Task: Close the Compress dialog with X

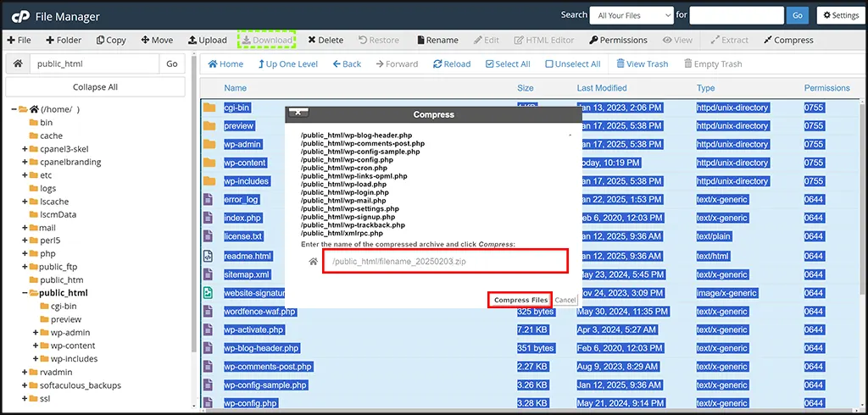Action: tap(298, 113)
